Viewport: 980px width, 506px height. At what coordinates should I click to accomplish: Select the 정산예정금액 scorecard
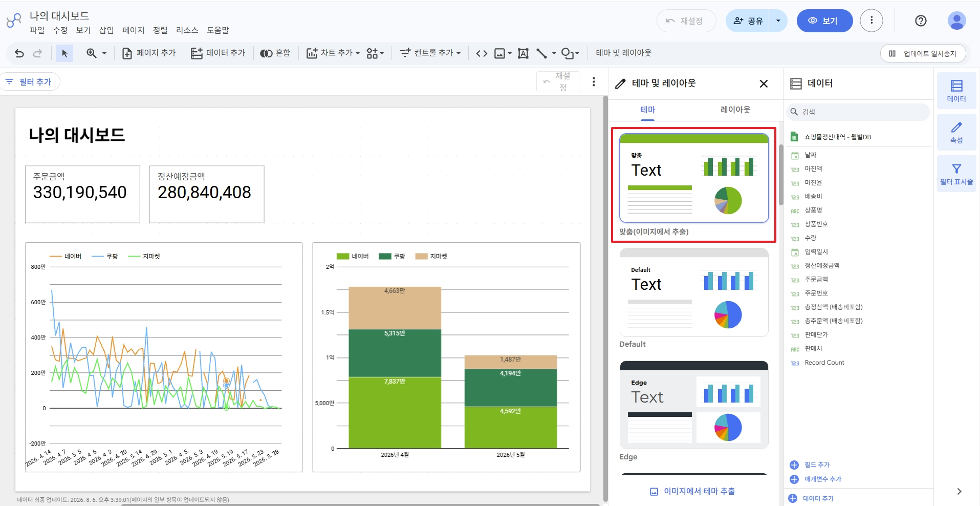(x=207, y=194)
